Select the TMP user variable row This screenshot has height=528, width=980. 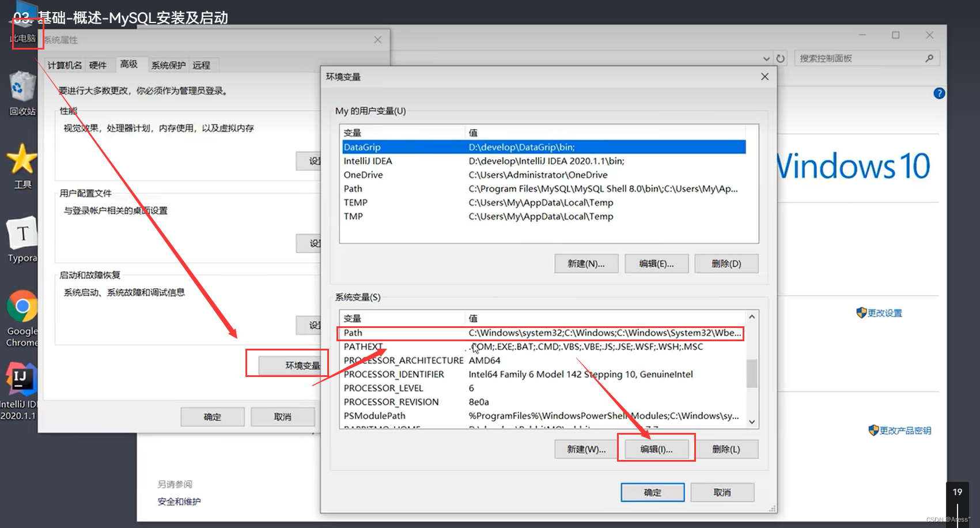click(x=544, y=216)
